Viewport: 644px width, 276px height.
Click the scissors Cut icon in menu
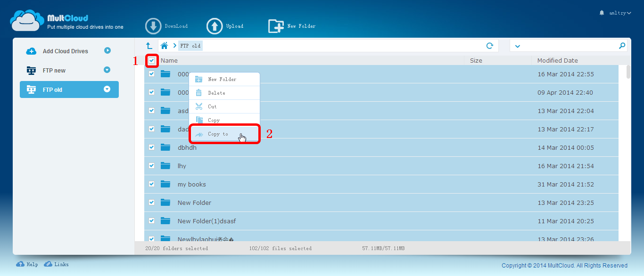pos(199,106)
